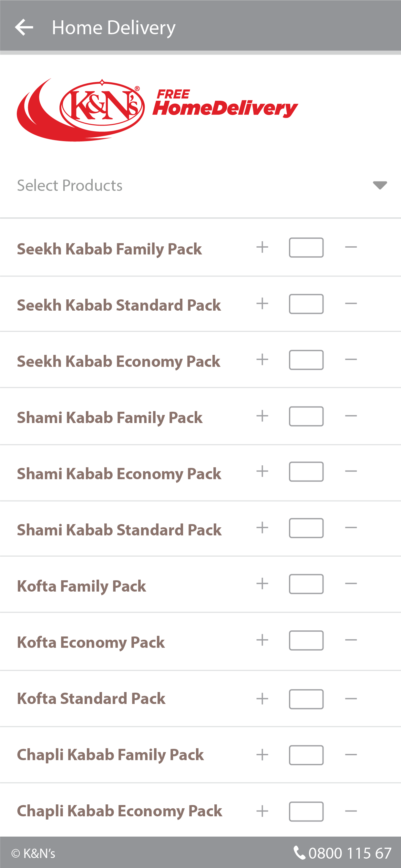Focus Chapli Kabab Family Pack quantity box
The height and width of the screenshot is (868, 401).
pos(306,755)
